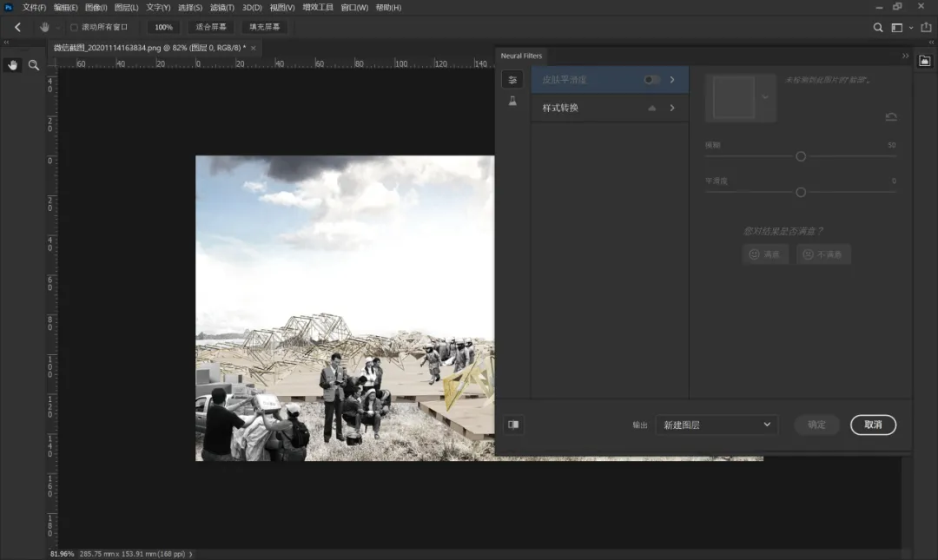This screenshot has height=560, width=938.
Task: Select the Zoom magnifier tool
Action: tap(34, 65)
